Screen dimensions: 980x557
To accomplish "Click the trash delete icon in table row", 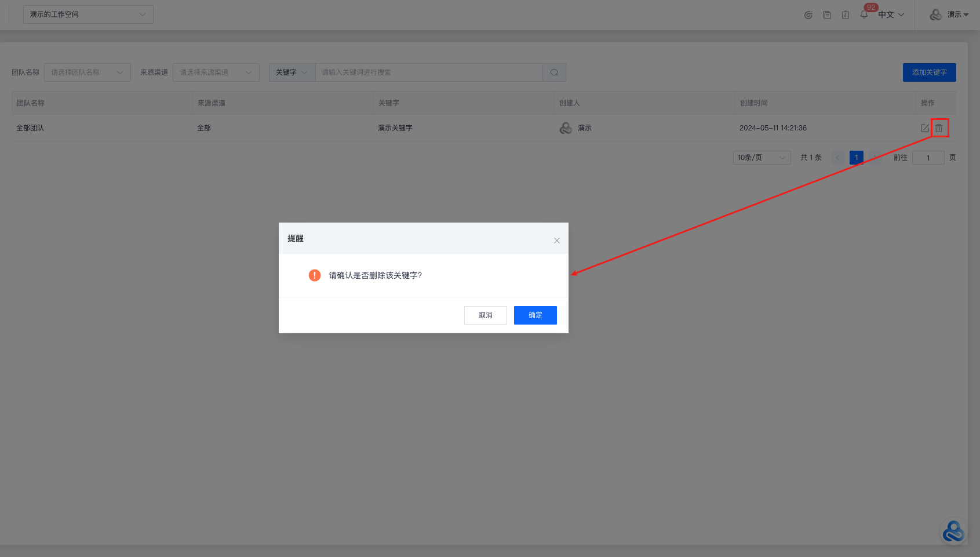I will pyautogui.click(x=939, y=128).
